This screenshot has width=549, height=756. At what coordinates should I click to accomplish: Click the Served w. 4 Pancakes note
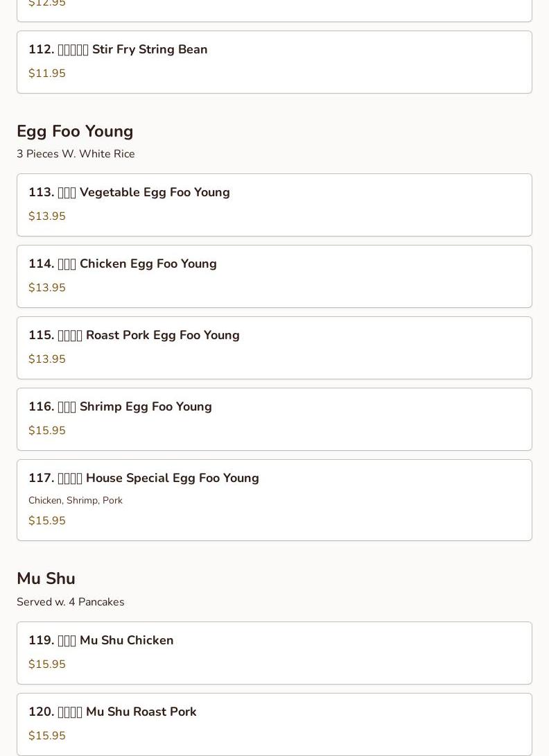coord(71,602)
